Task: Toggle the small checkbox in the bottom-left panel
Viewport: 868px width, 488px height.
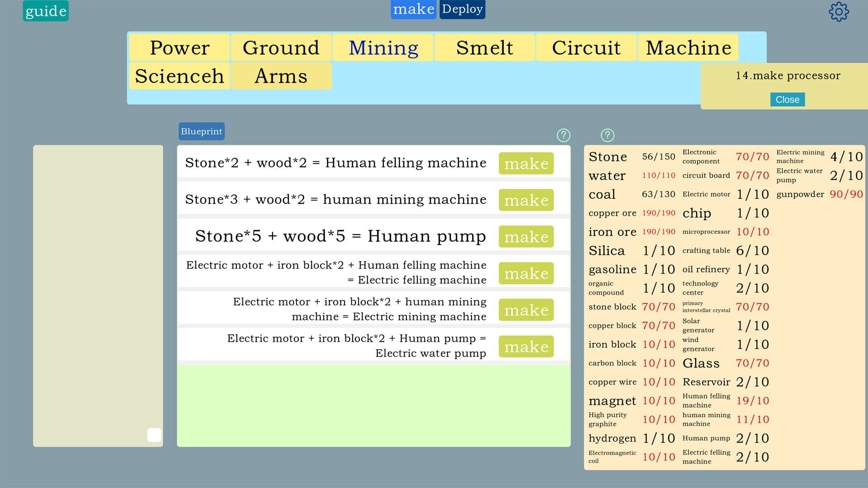Action: coord(154,435)
